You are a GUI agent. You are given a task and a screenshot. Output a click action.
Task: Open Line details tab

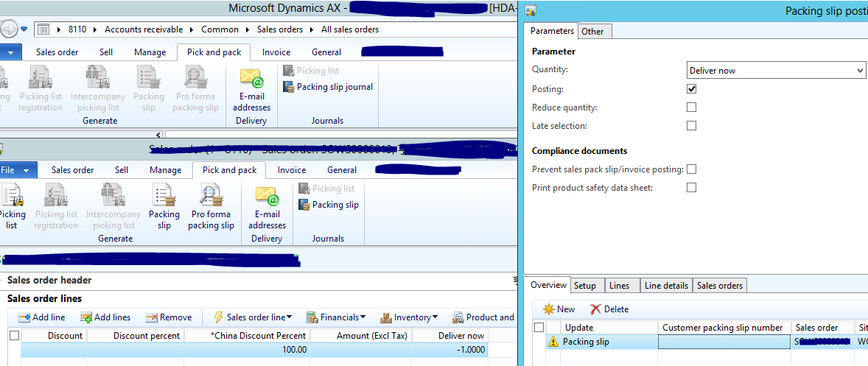(x=666, y=285)
